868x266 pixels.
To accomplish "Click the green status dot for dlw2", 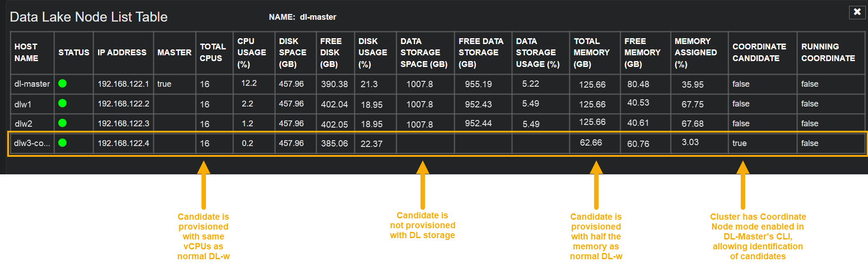I will point(63,123).
